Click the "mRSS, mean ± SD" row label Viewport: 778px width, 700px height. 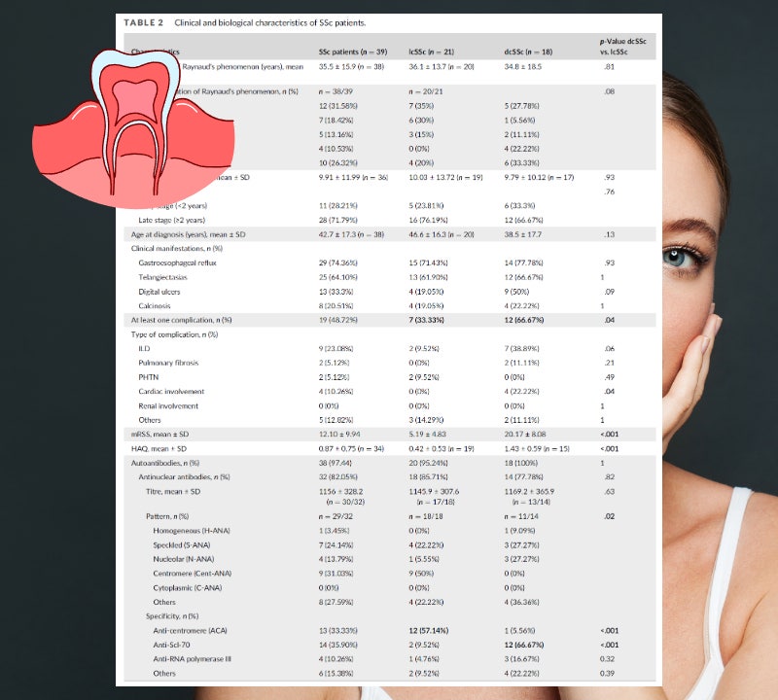pos(162,434)
